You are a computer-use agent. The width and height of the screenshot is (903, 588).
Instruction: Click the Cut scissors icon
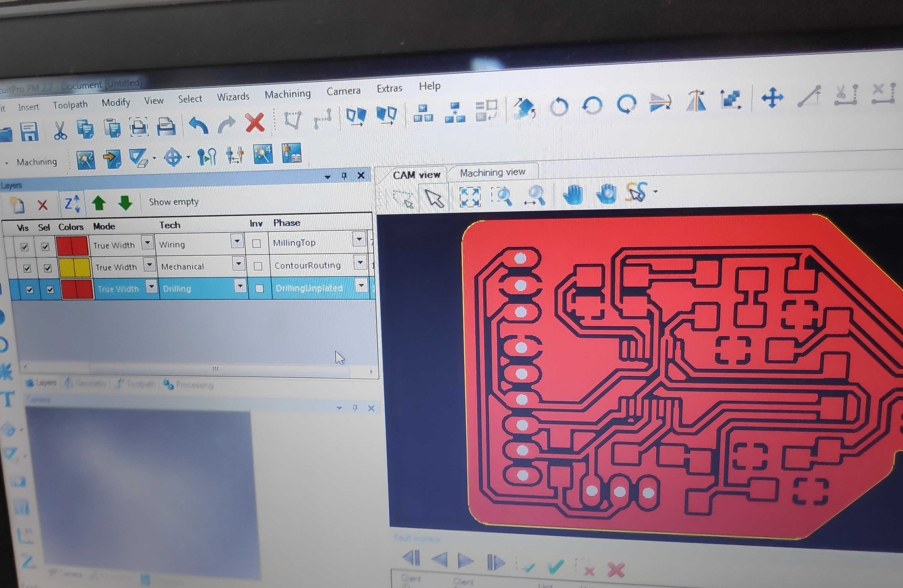[60, 131]
